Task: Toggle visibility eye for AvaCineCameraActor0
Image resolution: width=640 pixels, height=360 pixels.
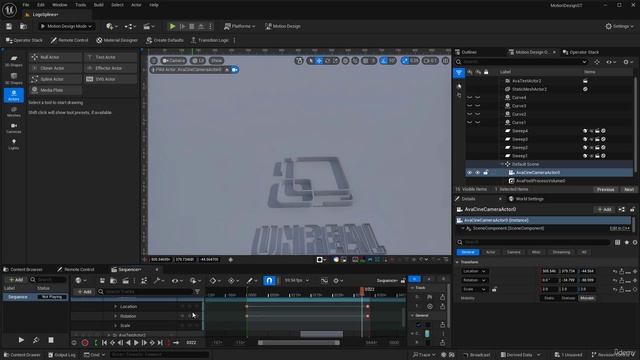Action: [x=469, y=173]
